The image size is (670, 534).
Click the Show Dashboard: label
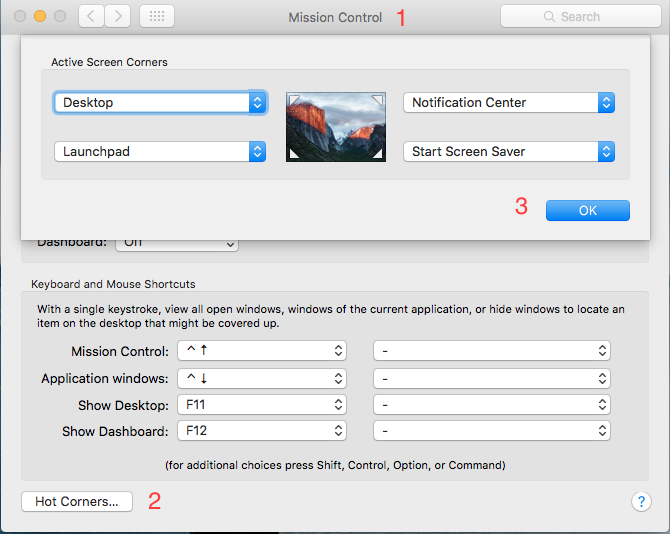(x=115, y=431)
